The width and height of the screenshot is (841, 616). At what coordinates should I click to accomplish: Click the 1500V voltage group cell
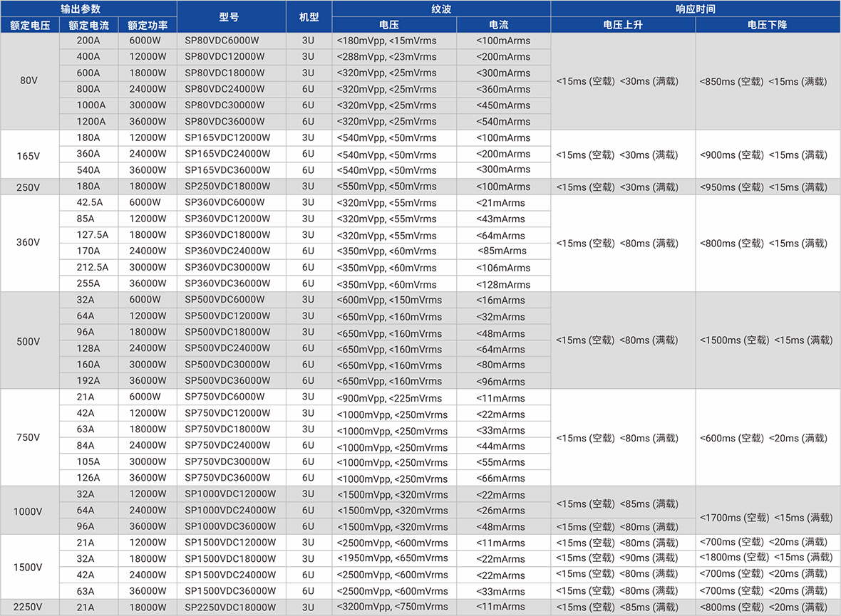click(29, 567)
